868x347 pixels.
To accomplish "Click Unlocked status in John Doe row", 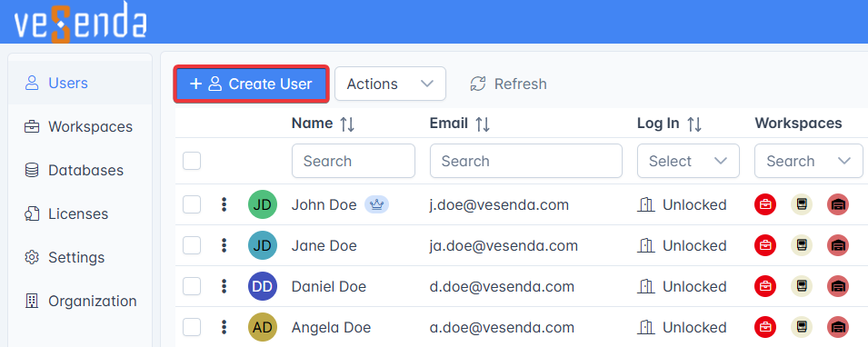I will point(682,204).
